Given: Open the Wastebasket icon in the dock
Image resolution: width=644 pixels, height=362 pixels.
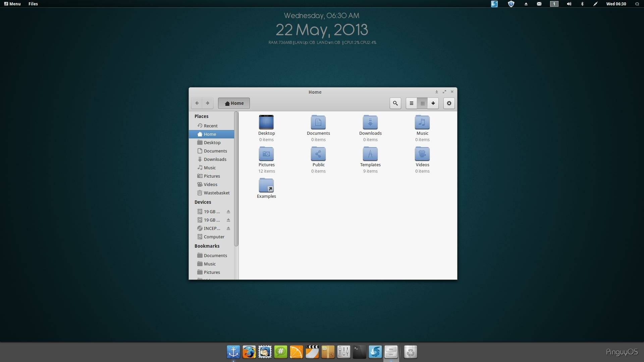Looking at the screenshot, I should 411,352.
